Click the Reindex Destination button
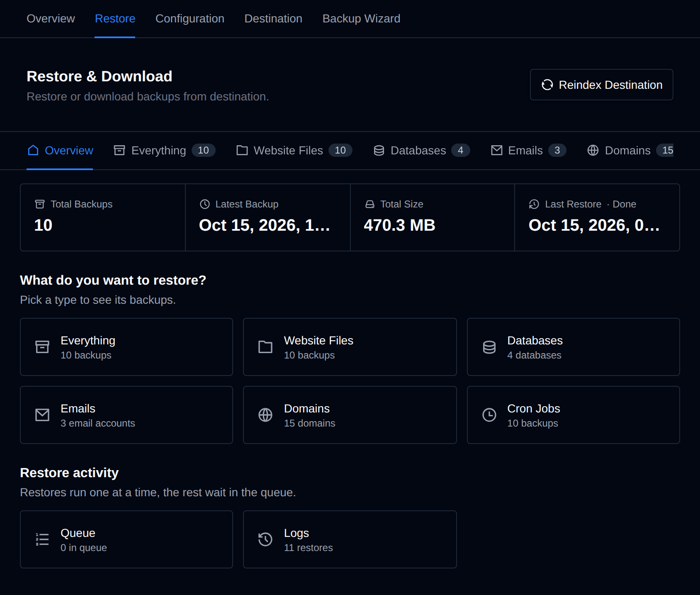This screenshot has height=595, width=700. 601,85
